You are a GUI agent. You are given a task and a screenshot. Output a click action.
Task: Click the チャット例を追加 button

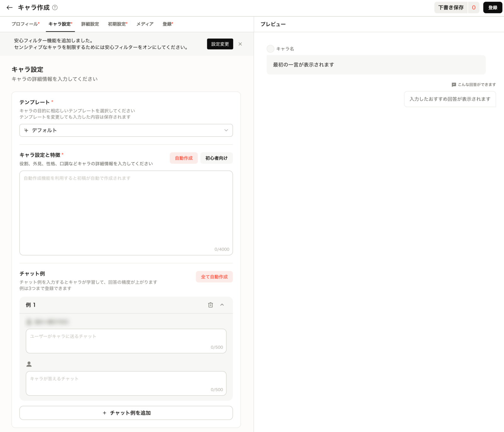pyautogui.click(x=126, y=413)
